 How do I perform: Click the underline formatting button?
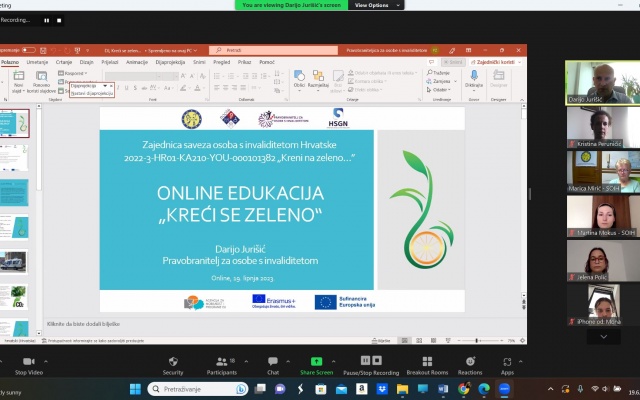(127, 88)
